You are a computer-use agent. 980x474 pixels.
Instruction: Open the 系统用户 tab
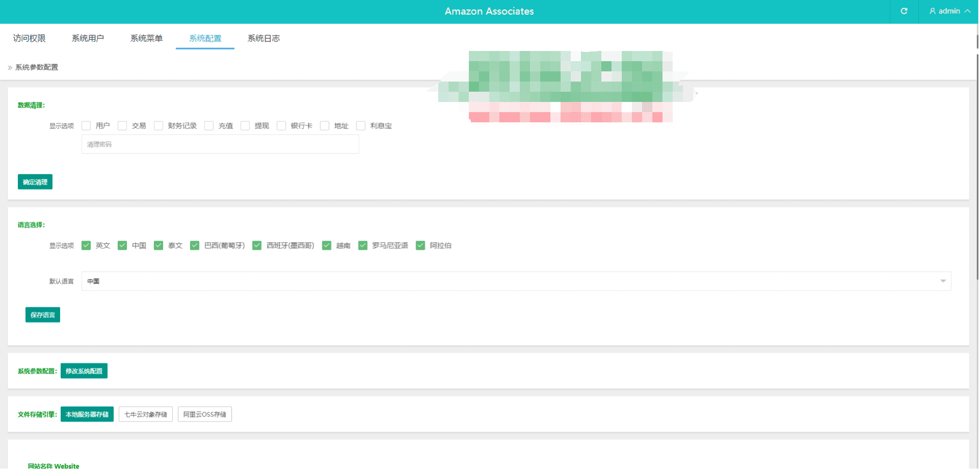(x=88, y=38)
